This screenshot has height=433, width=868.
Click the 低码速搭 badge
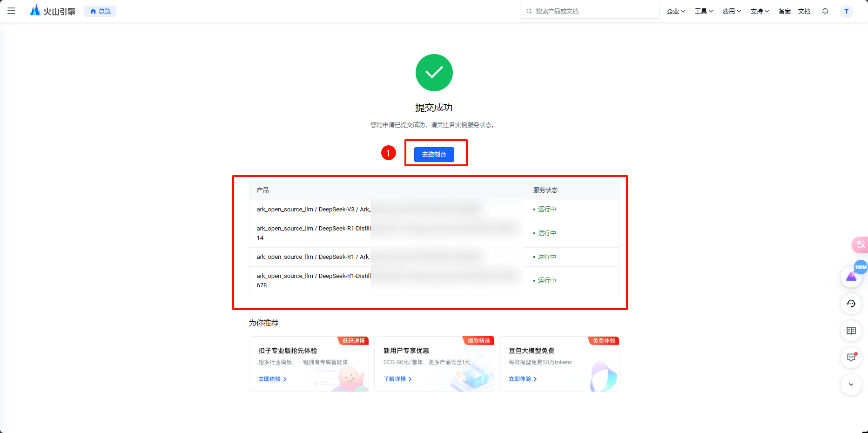pos(353,341)
